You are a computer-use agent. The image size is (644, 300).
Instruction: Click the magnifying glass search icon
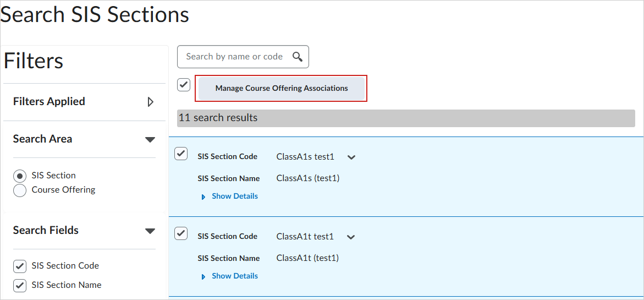tap(298, 57)
